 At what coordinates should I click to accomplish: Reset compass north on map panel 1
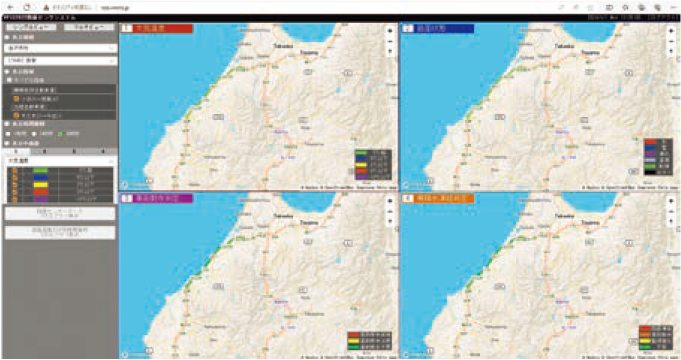[390, 51]
